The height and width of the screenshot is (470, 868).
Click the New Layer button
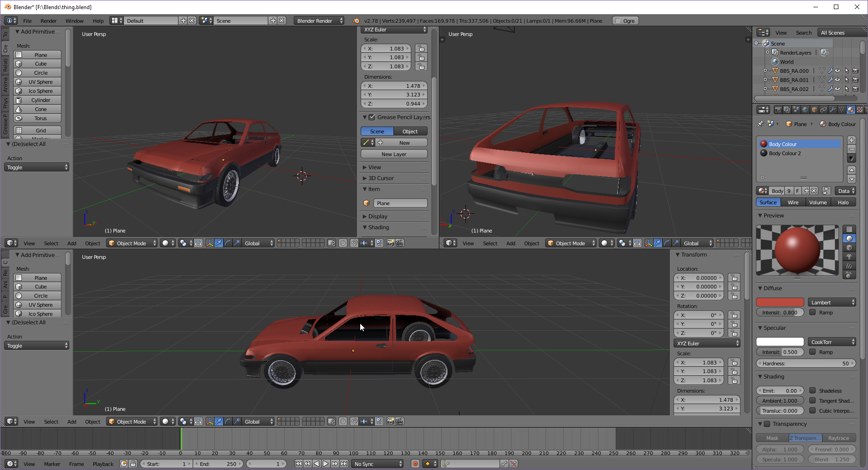pos(394,154)
